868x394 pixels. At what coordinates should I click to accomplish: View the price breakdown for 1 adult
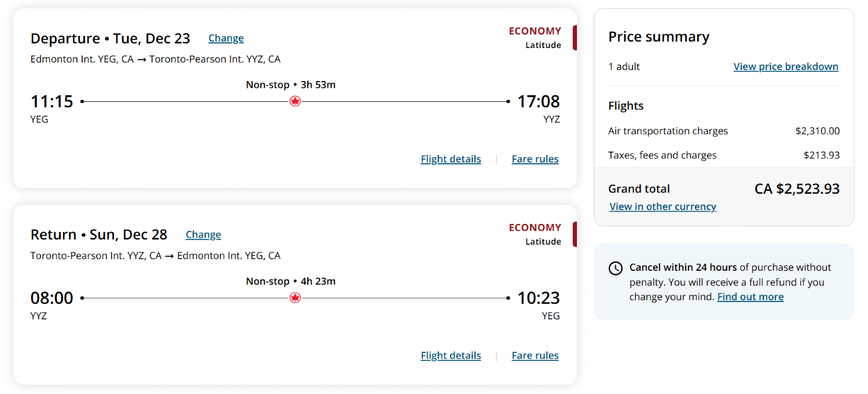click(785, 66)
